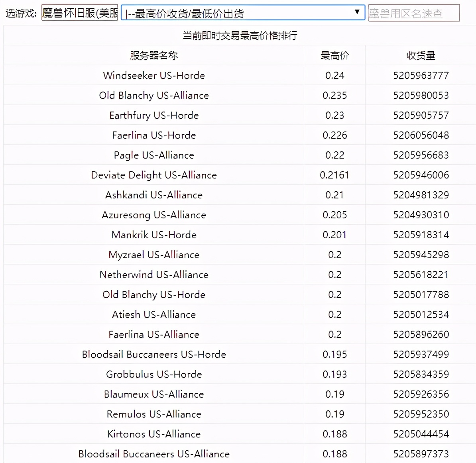The image size is (476, 463).
Task: Click the Deviate Delight US-Alliance entry
Action: 154,175
